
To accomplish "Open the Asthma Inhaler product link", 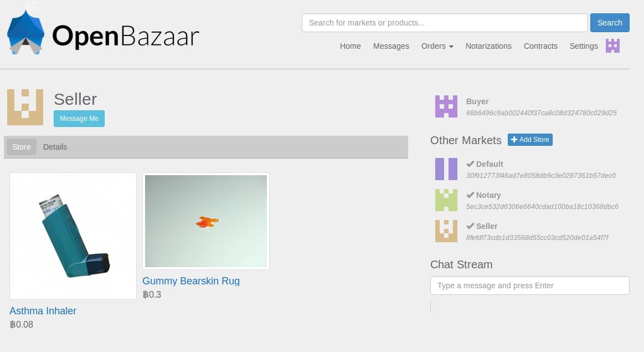I will click(43, 311).
